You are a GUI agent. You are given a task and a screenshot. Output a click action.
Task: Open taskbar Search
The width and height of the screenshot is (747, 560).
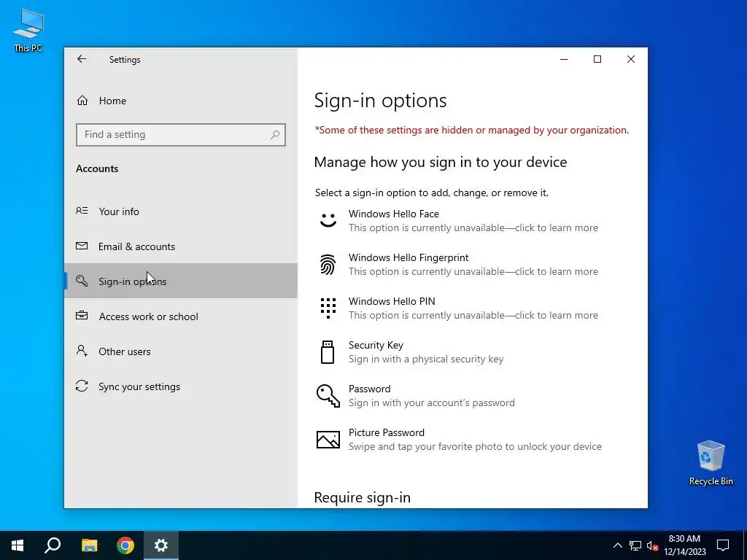point(53,545)
